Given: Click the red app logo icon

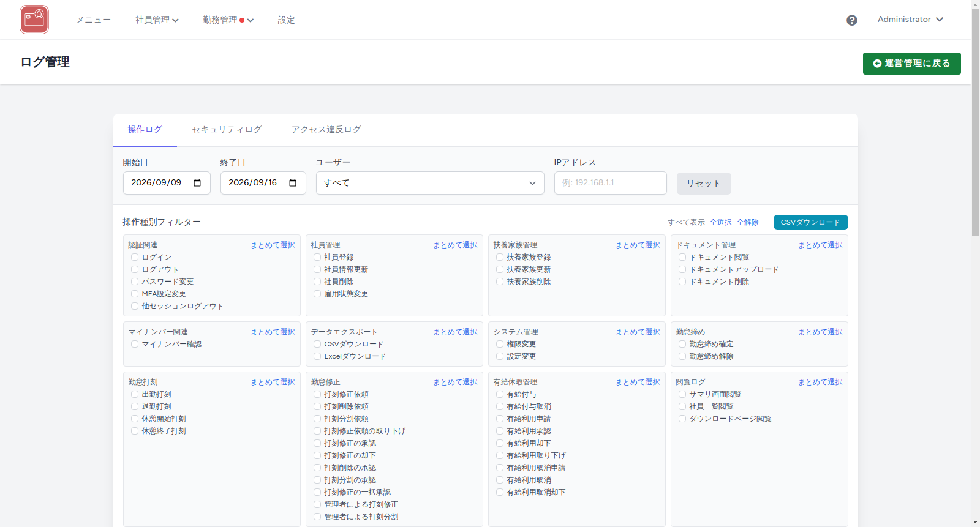Looking at the screenshot, I should pos(34,20).
